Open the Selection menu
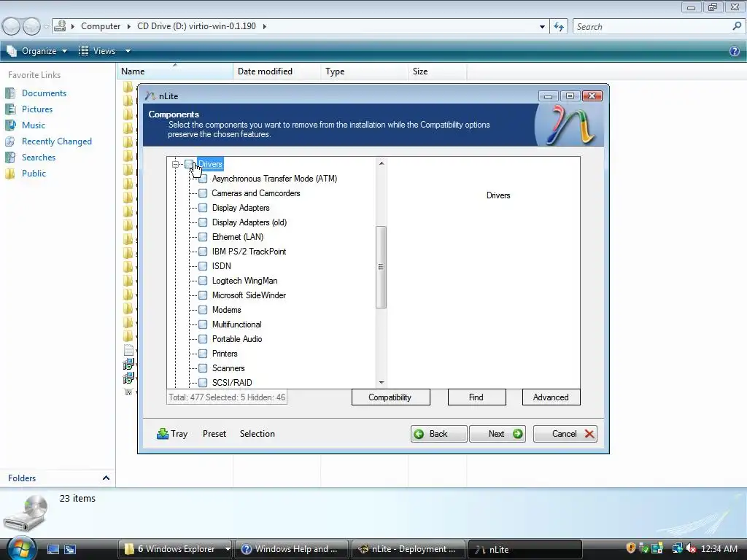747x560 pixels. pos(258,434)
